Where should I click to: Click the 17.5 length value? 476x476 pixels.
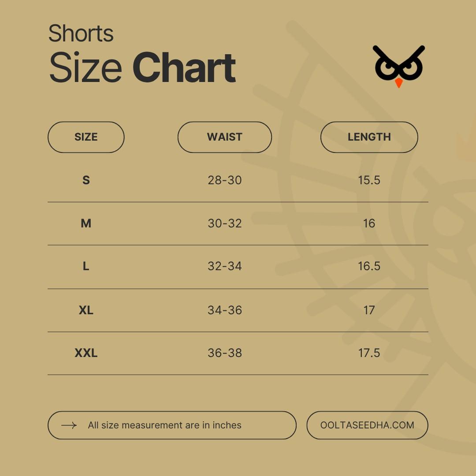(369, 353)
